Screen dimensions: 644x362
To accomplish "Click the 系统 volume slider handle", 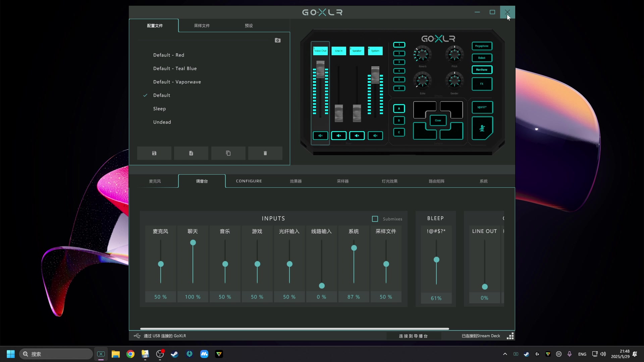I will pos(354,248).
